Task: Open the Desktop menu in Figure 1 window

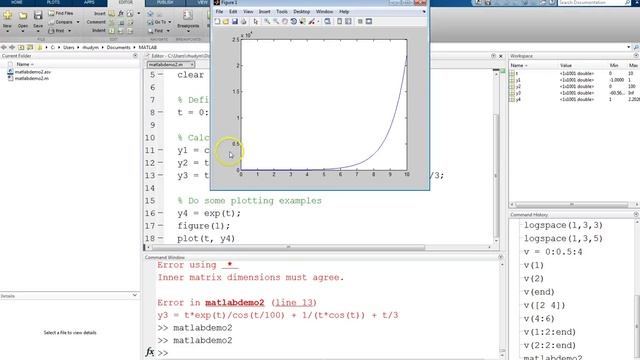Action: [x=302, y=12]
